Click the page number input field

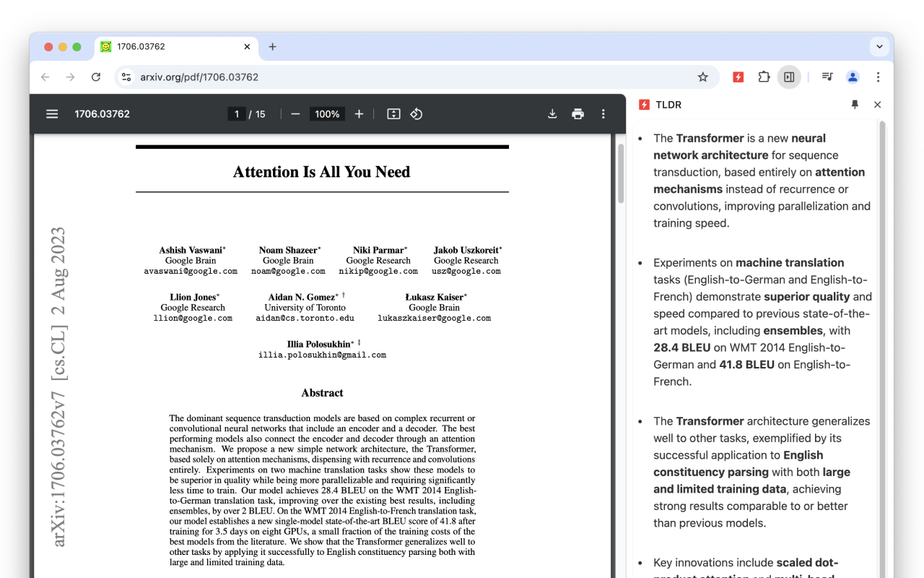[x=237, y=113]
